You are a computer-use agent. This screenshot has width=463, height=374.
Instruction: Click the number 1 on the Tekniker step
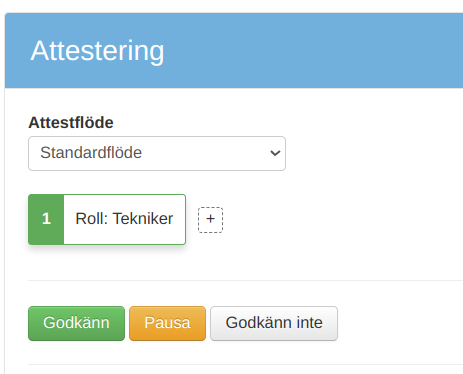(46, 219)
